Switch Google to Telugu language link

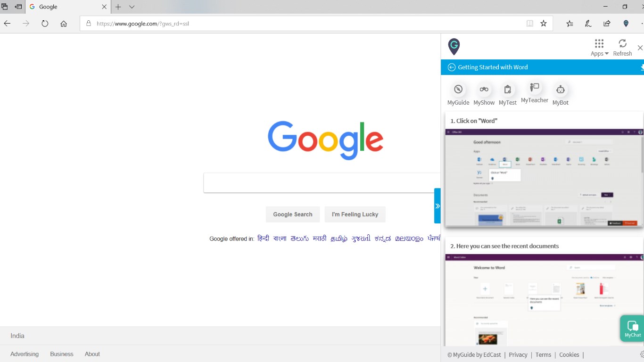click(x=299, y=239)
